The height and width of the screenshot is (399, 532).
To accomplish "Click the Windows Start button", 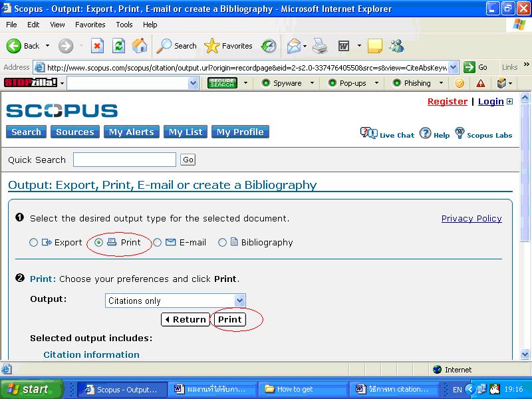I will [31, 389].
